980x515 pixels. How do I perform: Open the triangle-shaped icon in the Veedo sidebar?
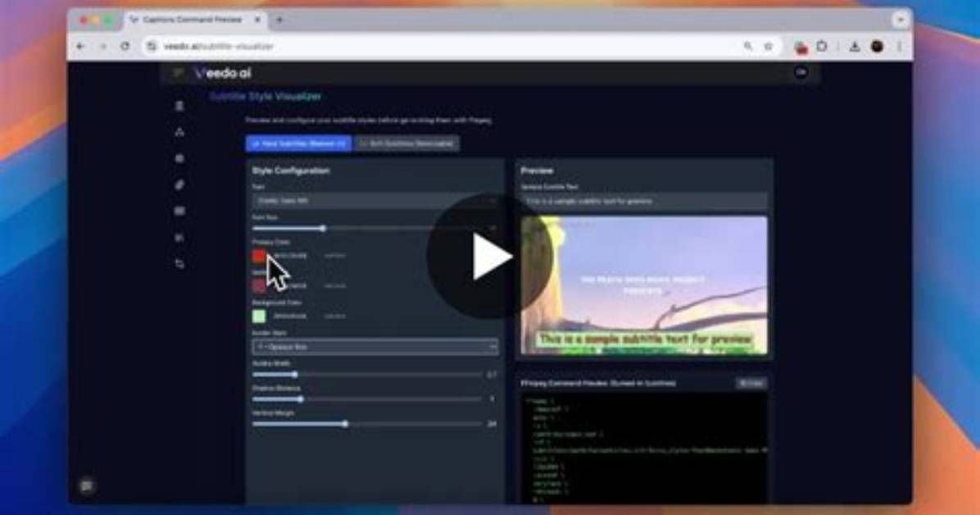(180, 132)
